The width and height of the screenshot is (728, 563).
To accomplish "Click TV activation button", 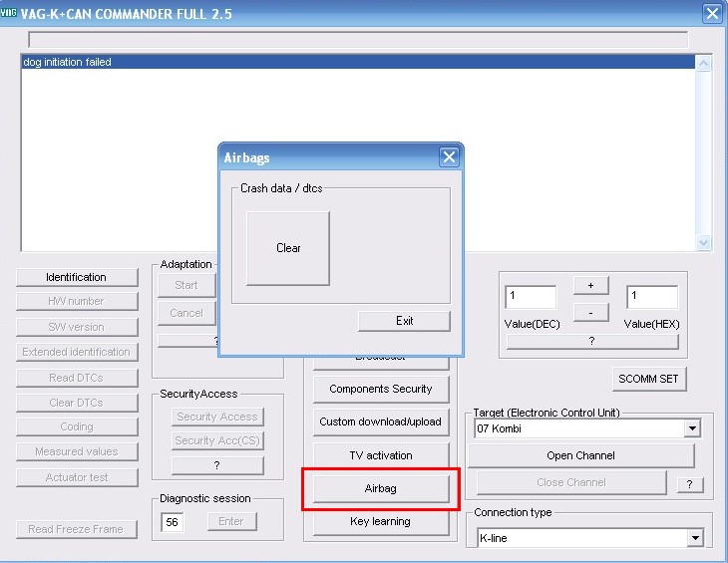I will [x=381, y=455].
